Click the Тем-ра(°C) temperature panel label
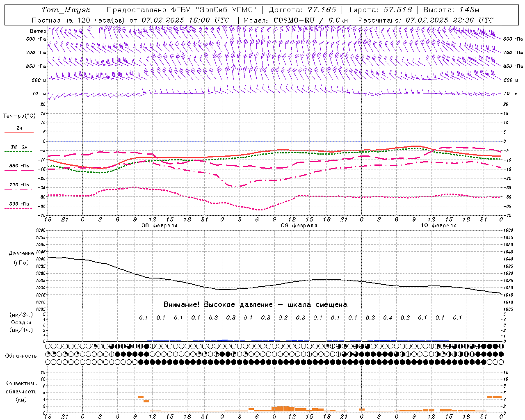 click(x=19, y=116)
